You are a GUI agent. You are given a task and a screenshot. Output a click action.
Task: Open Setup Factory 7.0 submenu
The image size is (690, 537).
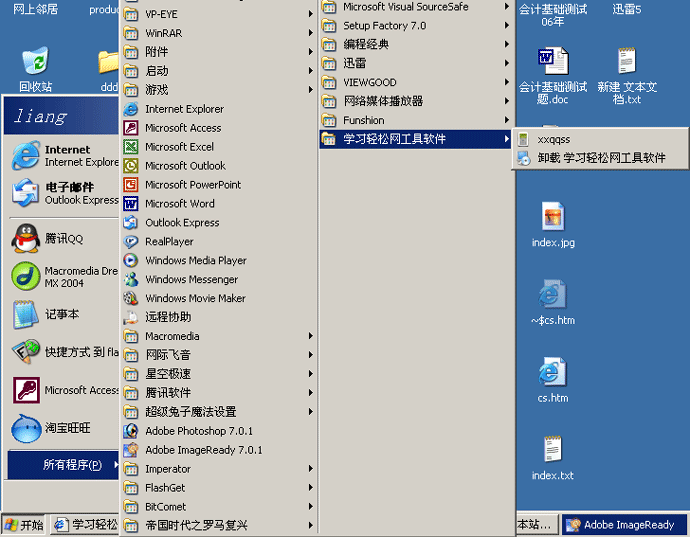point(416,26)
